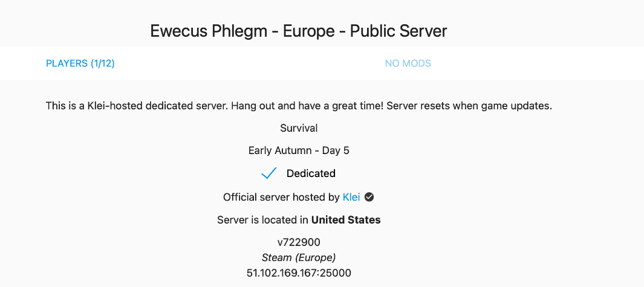Click the Survival game mode text
This screenshot has height=287, width=644.
(x=299, y=128)
